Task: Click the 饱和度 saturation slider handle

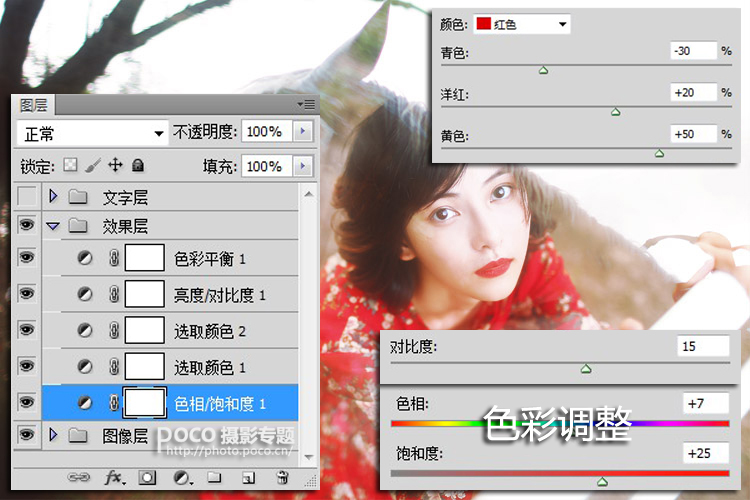Action: (602, 481)
